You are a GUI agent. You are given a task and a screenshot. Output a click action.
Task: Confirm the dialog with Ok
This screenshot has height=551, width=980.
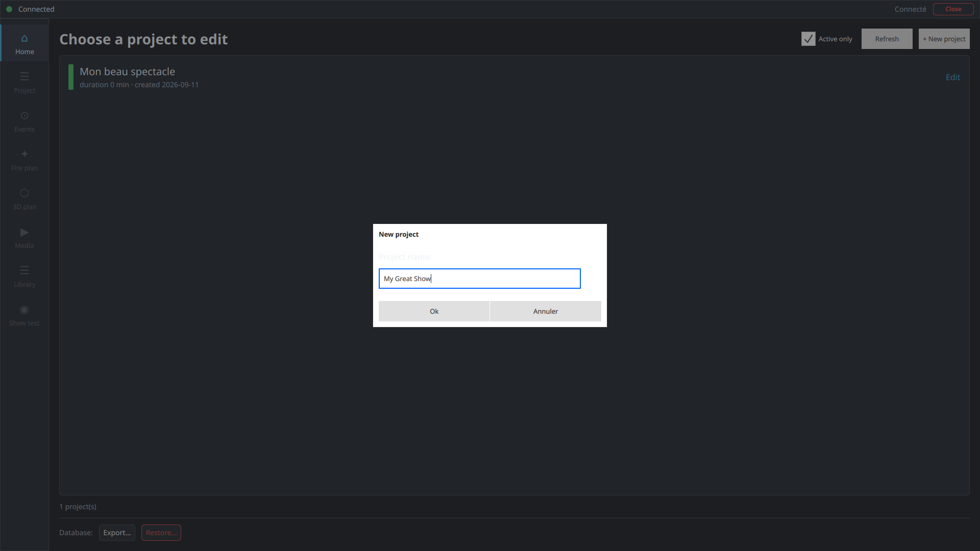(x=434, y=311)
